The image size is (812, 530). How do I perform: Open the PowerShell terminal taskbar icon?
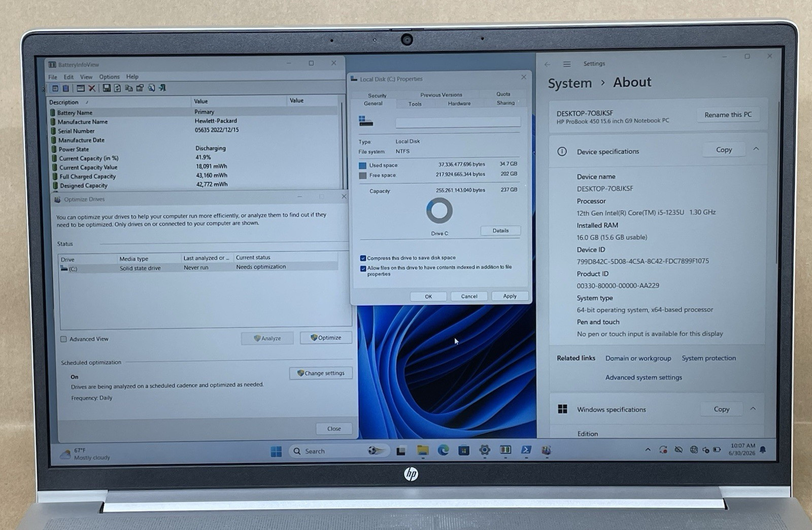(526, 450)
